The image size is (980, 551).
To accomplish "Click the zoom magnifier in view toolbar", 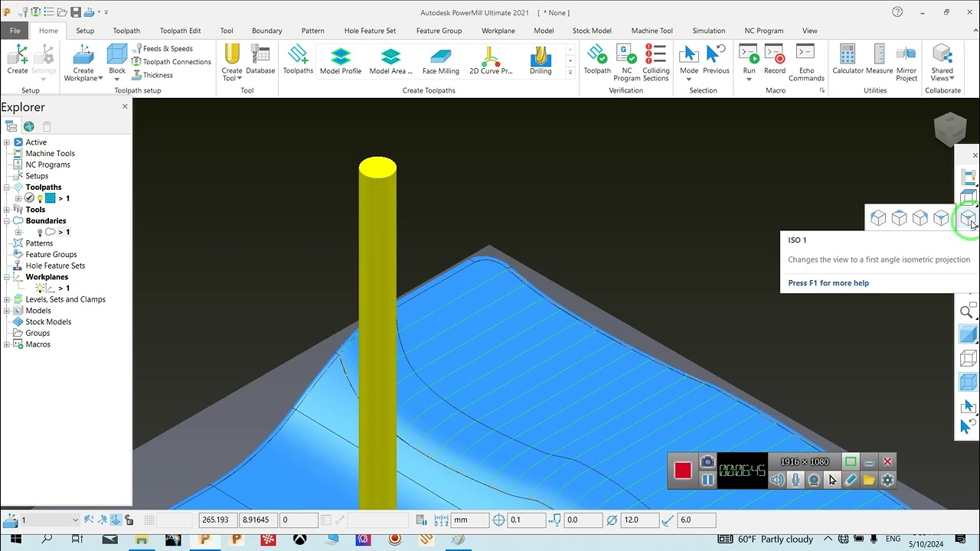I will (967, 311).
